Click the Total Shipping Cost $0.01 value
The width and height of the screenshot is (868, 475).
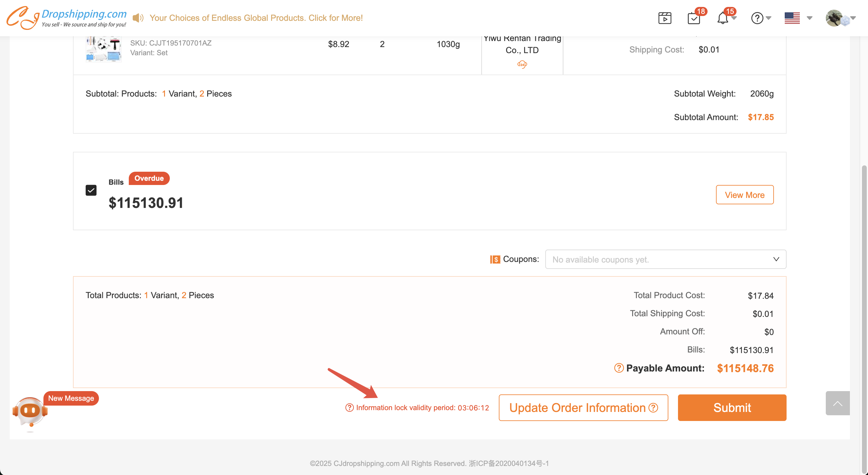(763, 314)
